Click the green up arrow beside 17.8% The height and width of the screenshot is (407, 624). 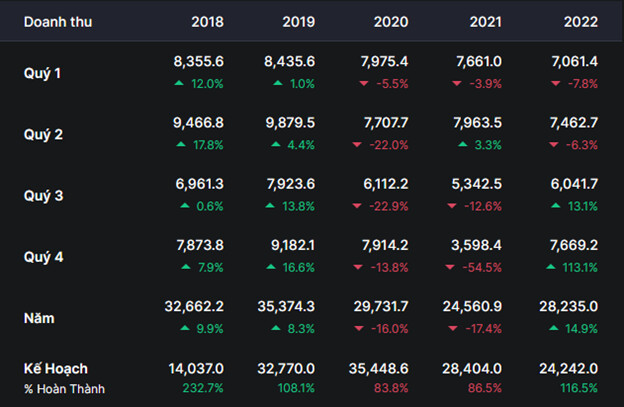(x=181, y=145)
